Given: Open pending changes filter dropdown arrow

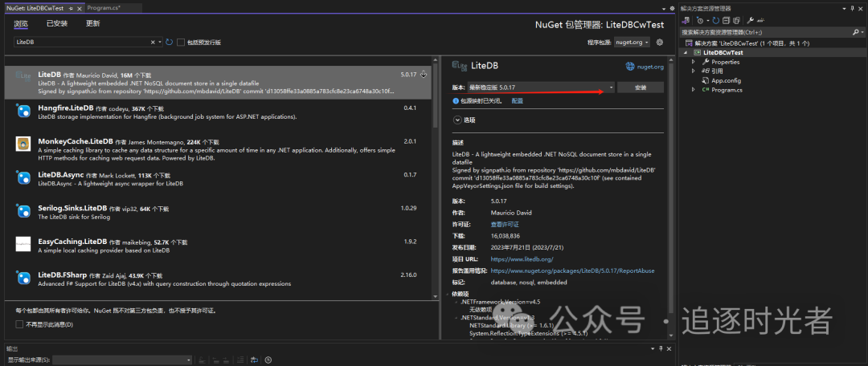Looking at the screenshot, I should click(708, 20).
